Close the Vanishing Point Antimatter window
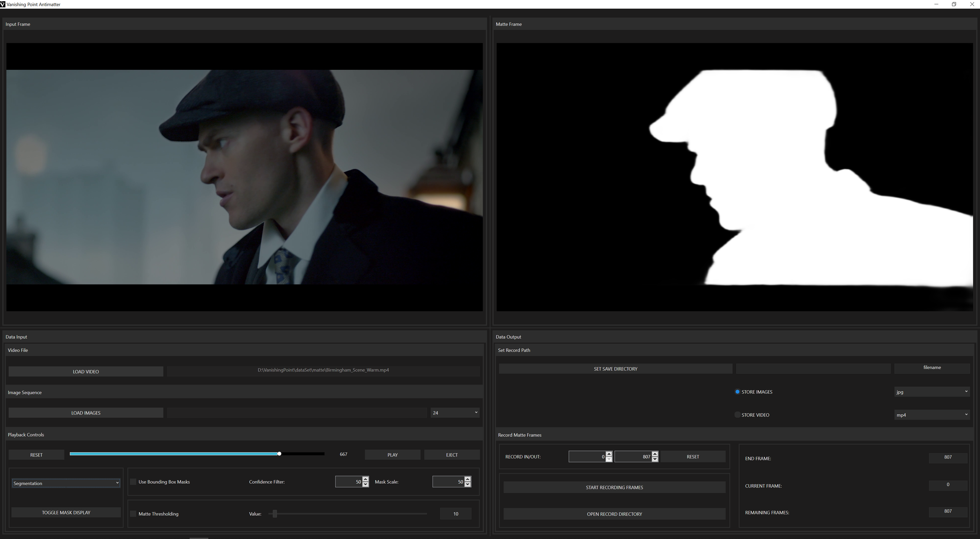Screen dimensions: 980x539 (x=971, y=4)
